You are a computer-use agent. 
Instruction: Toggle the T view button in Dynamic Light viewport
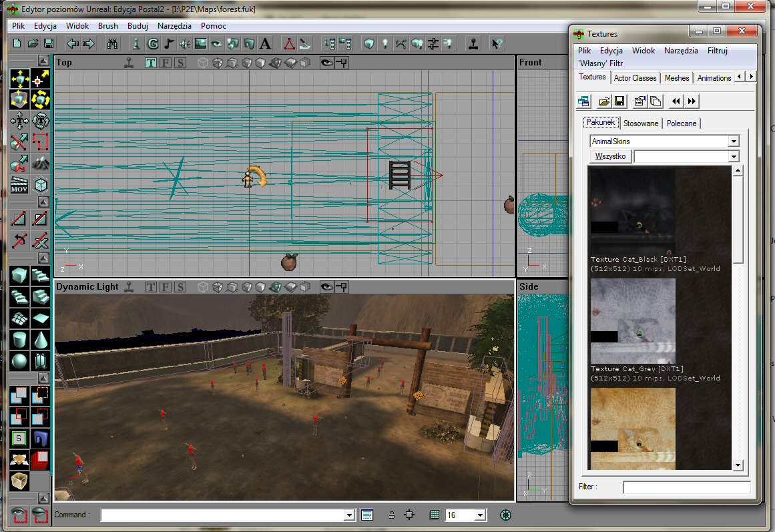click(151, 287)
